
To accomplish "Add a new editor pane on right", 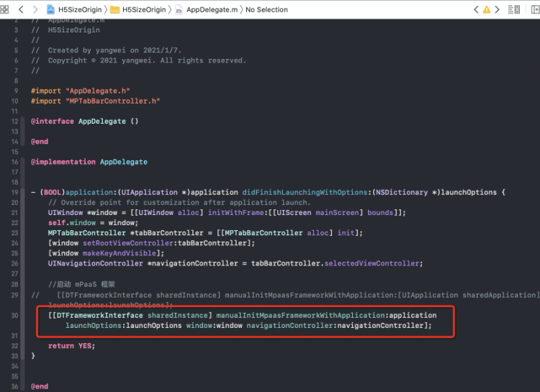I will point(535,9).
